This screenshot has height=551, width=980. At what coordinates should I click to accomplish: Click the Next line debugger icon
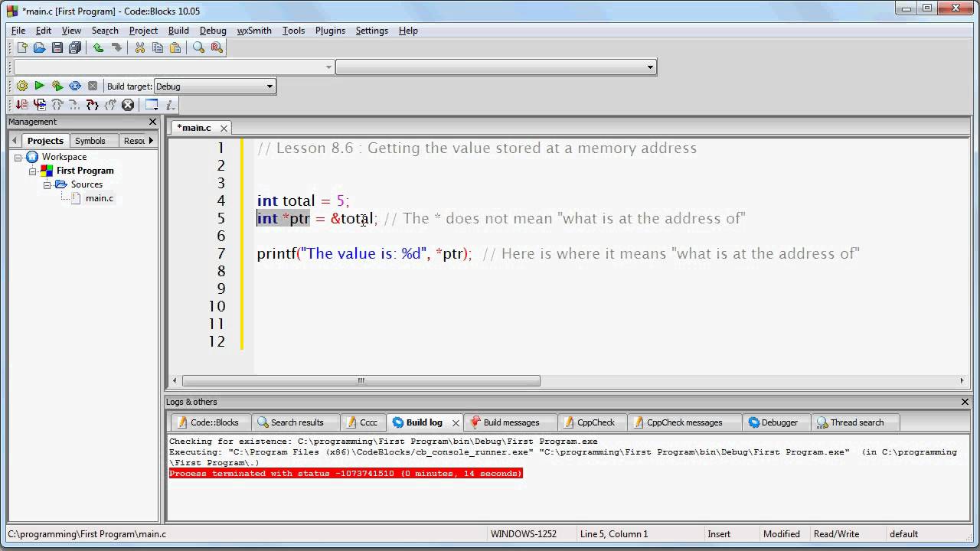click(x=57, y=105)
